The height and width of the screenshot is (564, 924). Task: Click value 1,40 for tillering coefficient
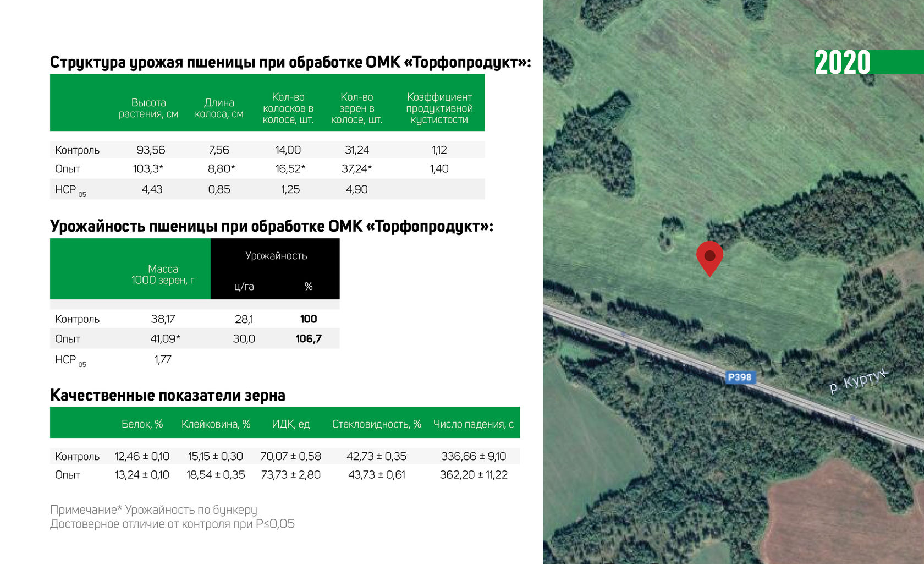(439, 168)
